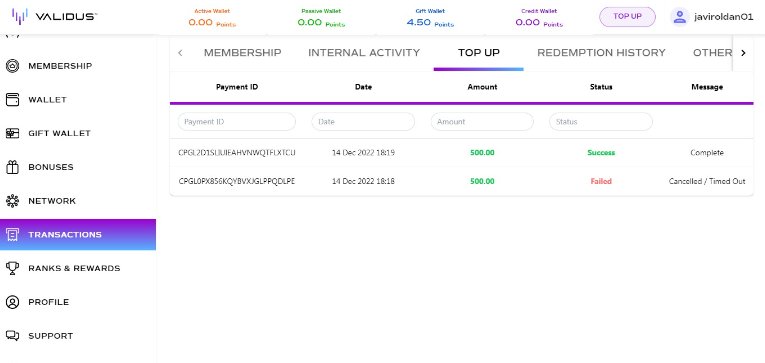This screenshot has height=363, width=765.
Task: Open the Profile person icon
Action: click(12, 302)
